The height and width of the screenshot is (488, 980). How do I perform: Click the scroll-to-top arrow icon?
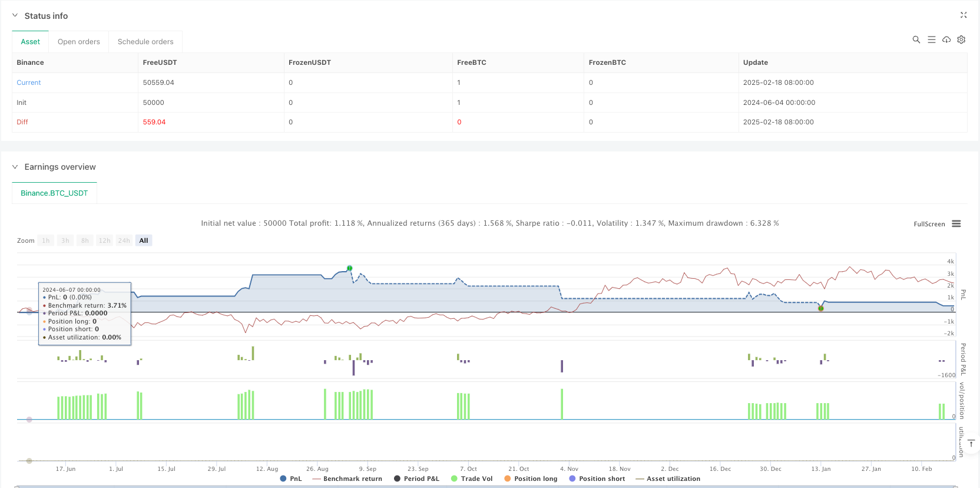[x=971, y=443]
